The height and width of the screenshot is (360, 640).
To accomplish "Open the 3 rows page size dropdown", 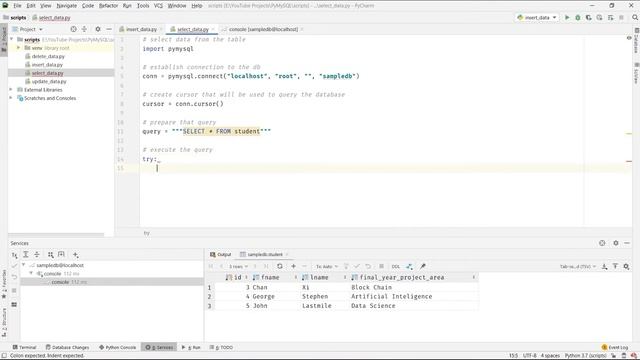I will click(238, 267).
